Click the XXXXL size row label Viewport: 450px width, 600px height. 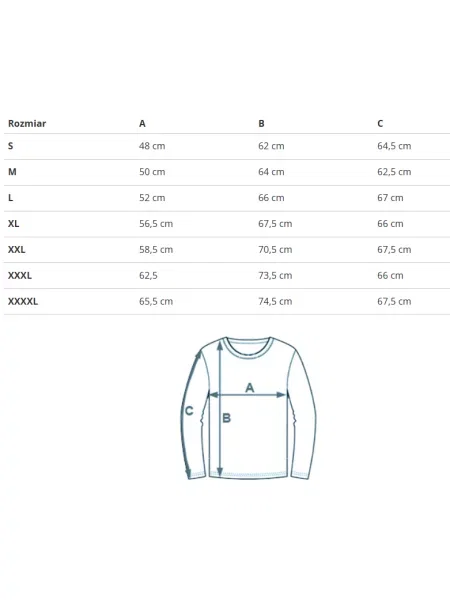[x=23, y=301]
